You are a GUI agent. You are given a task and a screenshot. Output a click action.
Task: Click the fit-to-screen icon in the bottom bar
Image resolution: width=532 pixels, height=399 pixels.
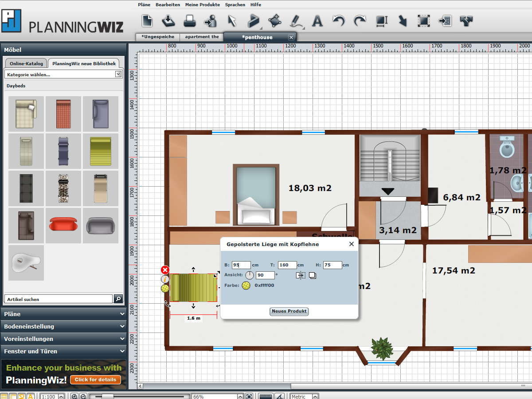(250, 396)
